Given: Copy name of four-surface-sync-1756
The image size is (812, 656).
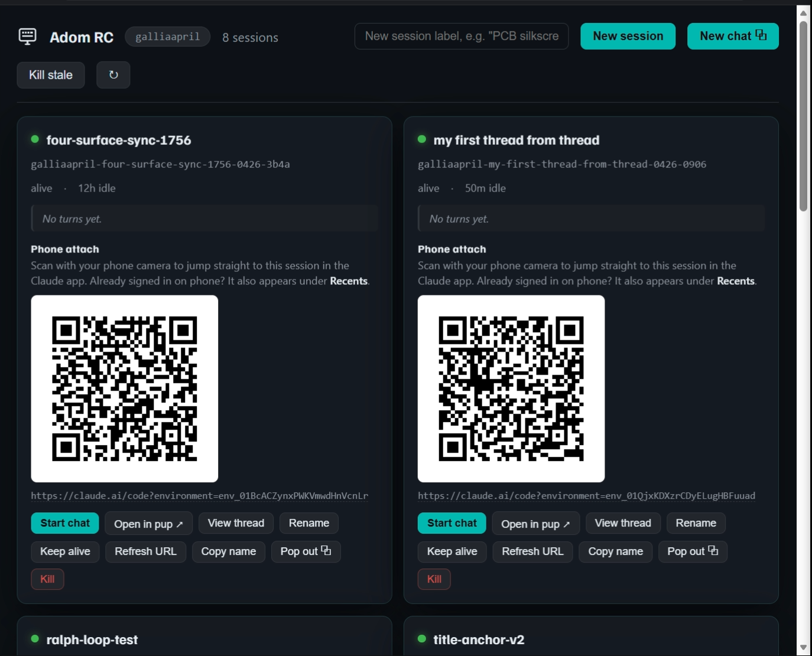Looking at the screenshot, I should (229, 551).
